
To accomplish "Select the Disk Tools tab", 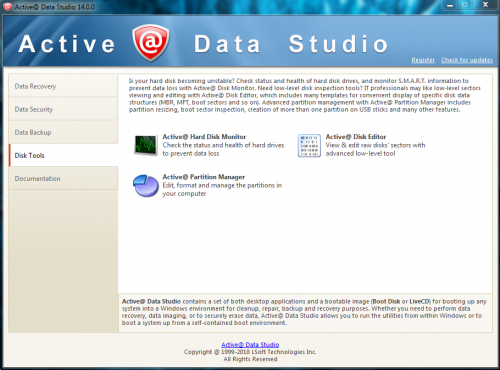I will tap(63, 155).
